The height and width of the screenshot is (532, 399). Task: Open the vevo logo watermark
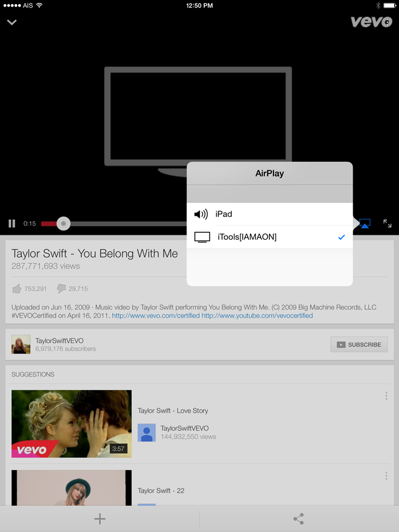click(371, 22)
